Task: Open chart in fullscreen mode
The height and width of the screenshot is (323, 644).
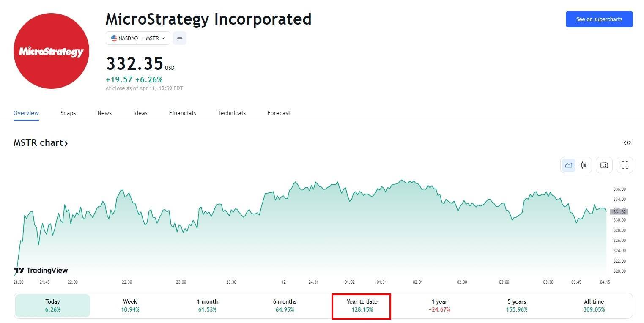Action: 625,165
